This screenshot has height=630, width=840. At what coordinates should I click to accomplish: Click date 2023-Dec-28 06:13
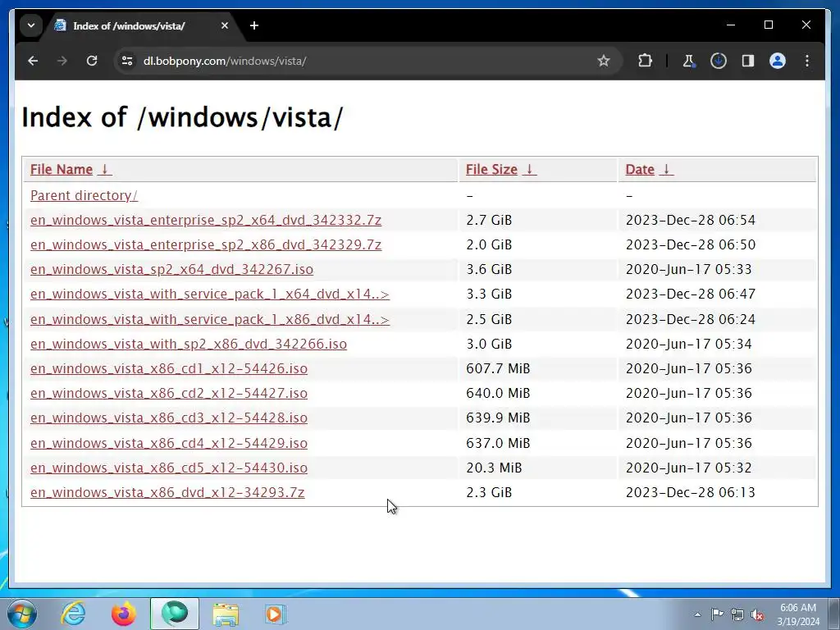(x=690, y=492)
